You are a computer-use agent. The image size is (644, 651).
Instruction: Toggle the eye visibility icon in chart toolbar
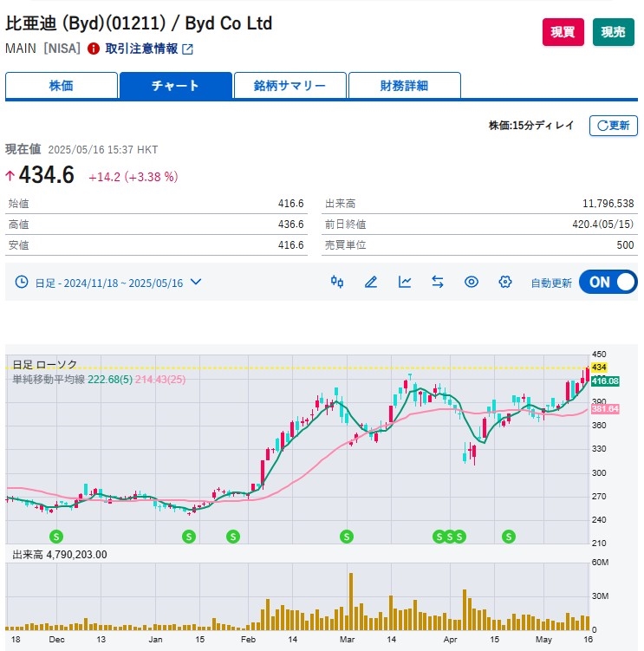pyautogui.click(x=472, y=283)
